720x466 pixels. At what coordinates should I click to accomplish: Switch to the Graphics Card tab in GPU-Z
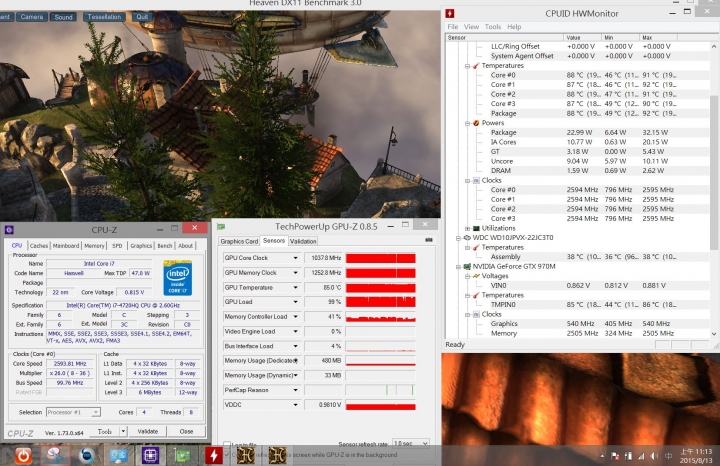click(239, 241)
